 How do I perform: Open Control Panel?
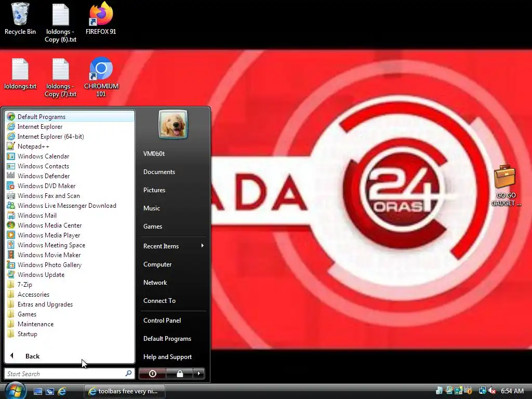[x=162, y=320]
